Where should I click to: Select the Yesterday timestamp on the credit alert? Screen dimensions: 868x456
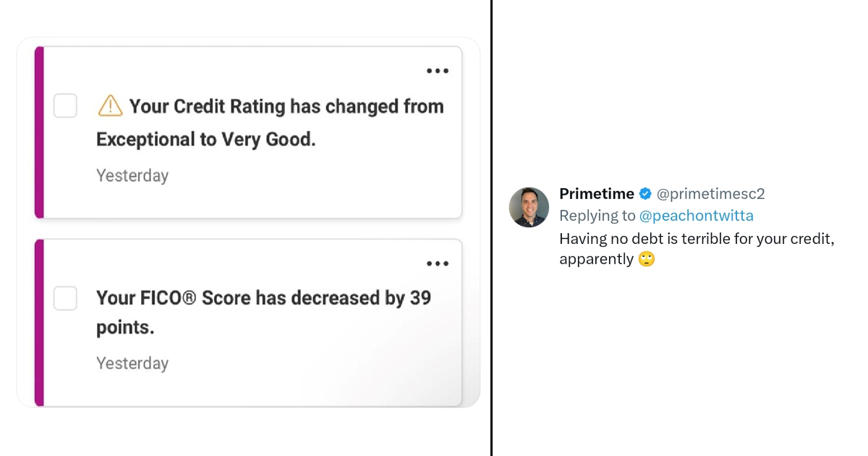pos(132,175)
